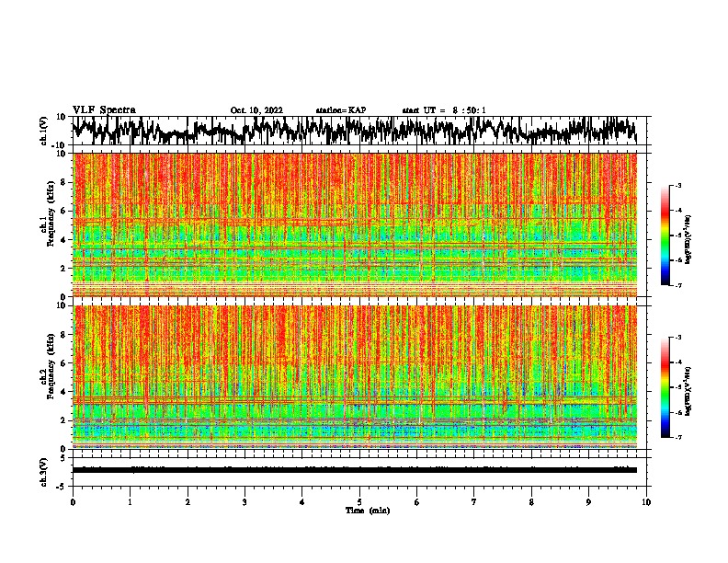Click the ch.3 thick black signal band

click(355, 470)
